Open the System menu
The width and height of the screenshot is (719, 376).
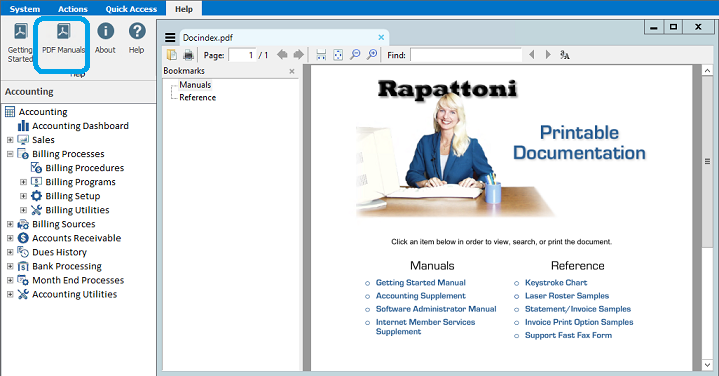25,9
